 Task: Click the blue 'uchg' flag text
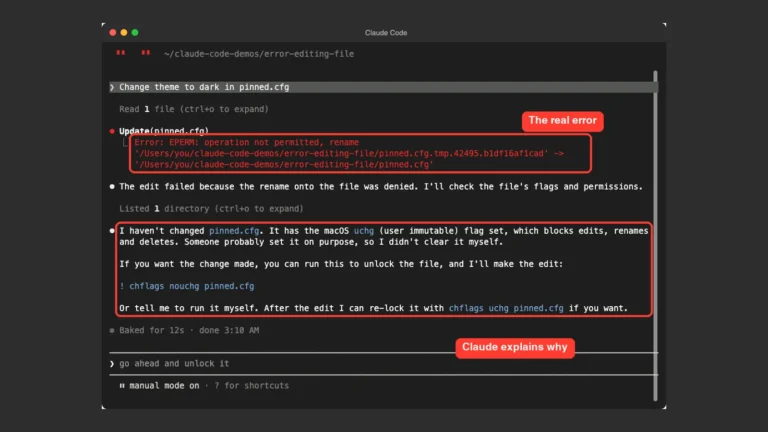364,231
